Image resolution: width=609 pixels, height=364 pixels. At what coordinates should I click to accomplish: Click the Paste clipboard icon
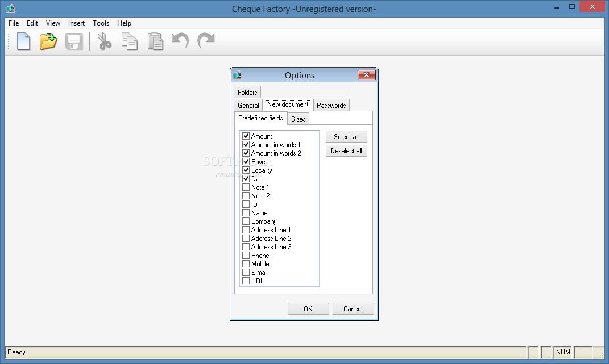[x=155, y=41]
